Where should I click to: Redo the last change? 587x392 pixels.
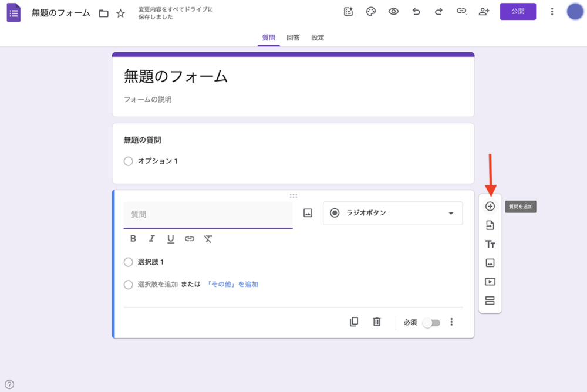coord(438,11)
